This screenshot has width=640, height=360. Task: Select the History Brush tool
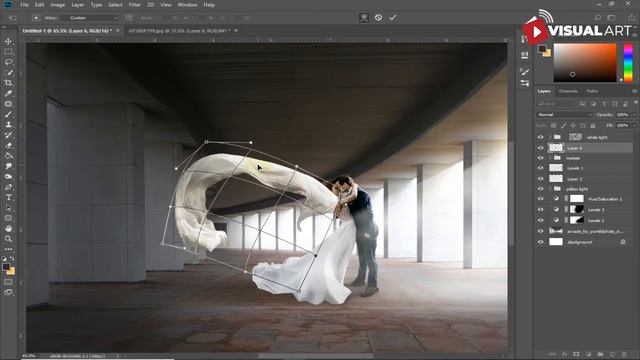(8, 135)
